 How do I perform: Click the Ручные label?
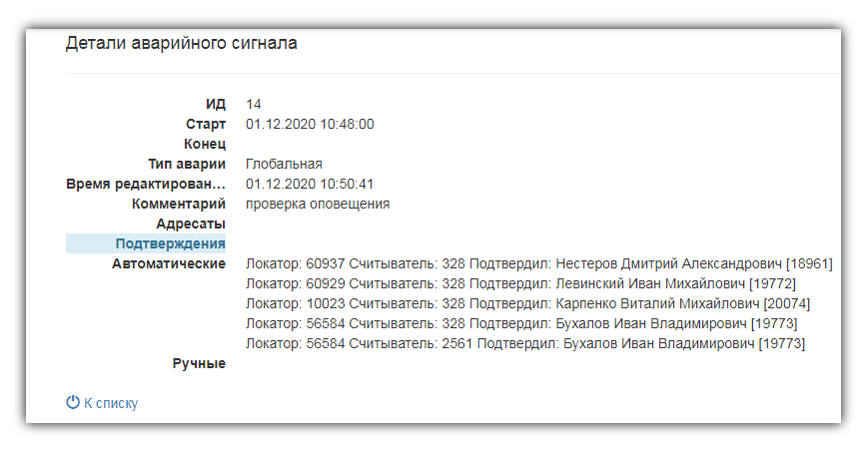point(200,364)
